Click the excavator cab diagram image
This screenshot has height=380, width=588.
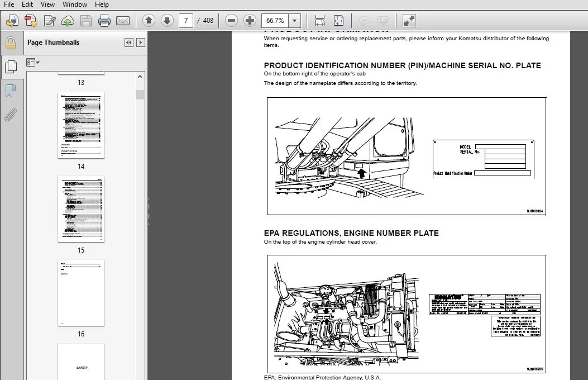click(x=349, y=156)
